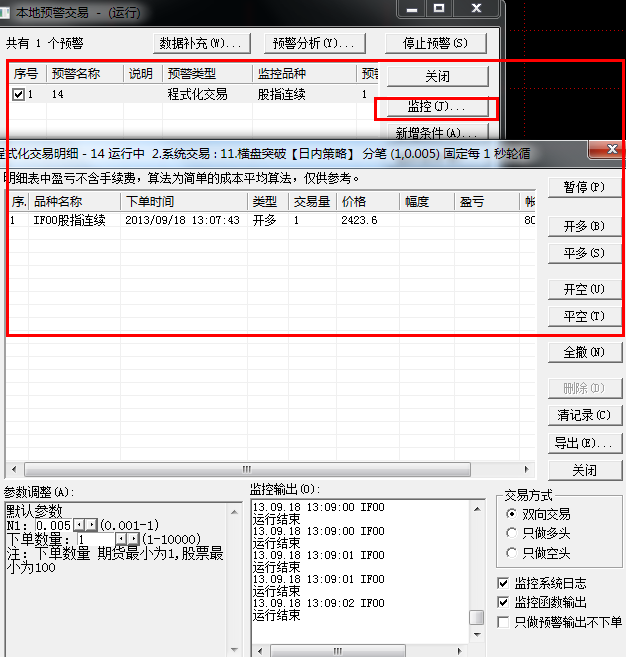This screenshot has width=626, height=657.
Task: Enable 只做预警输出不下单 checkbox
Action: click(x=503, y=622)
